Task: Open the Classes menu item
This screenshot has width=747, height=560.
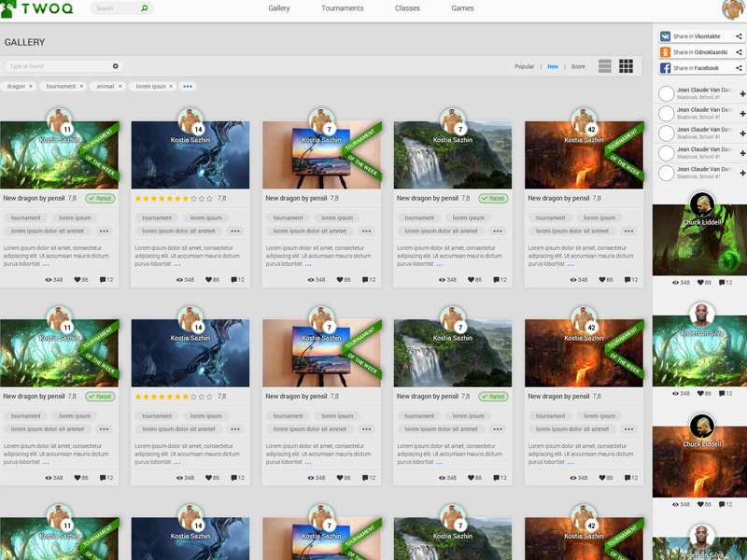Action: (407, 8)
